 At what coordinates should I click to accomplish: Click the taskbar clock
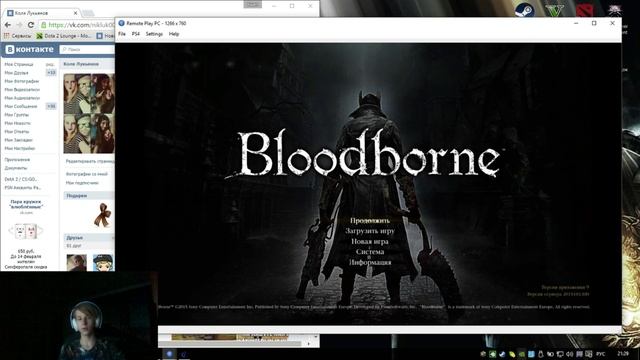point(623,353)
